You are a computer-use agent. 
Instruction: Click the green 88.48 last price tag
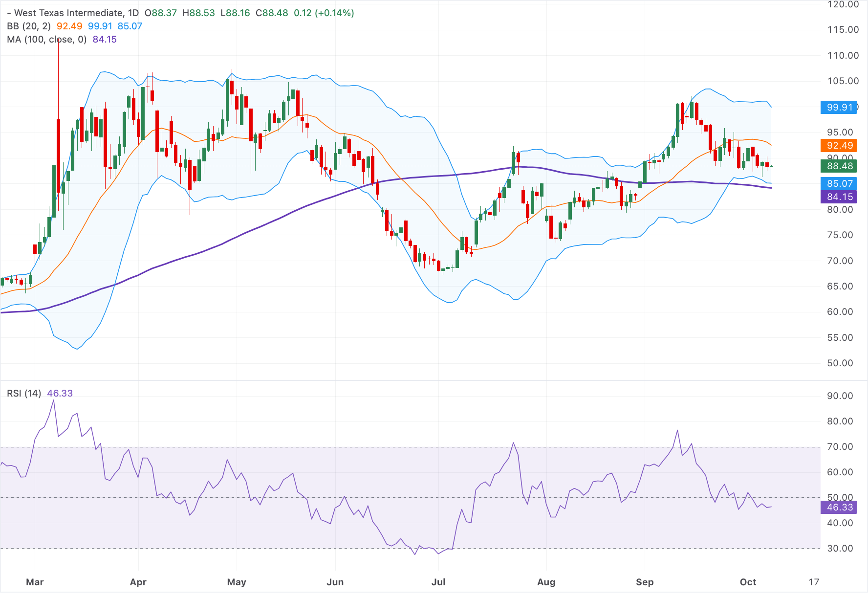(839, 166)
